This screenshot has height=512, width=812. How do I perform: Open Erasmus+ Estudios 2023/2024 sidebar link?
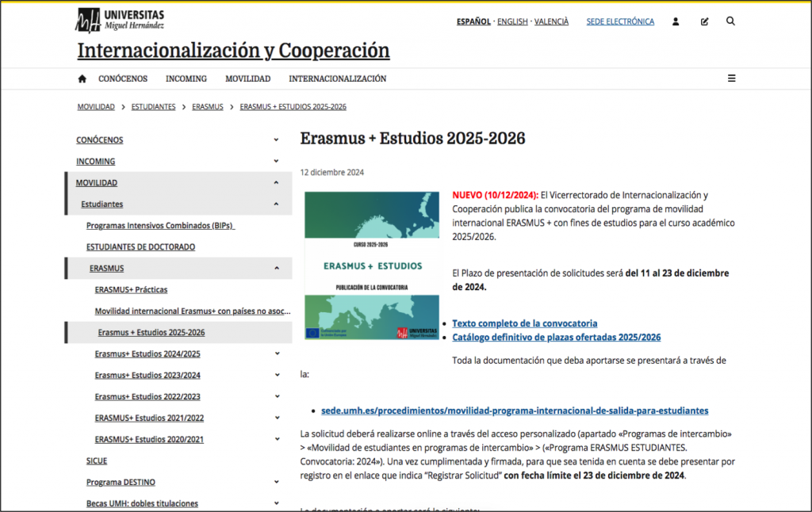coord(147,376)
